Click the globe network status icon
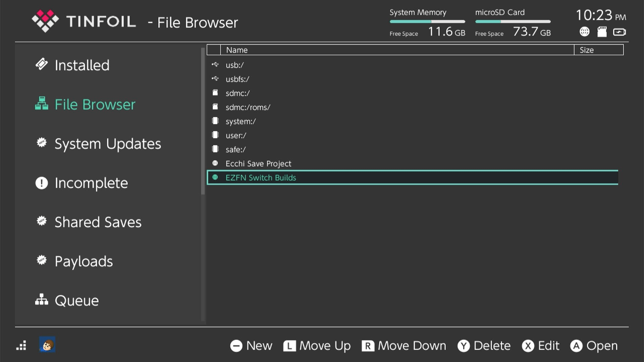 (585, 32)
